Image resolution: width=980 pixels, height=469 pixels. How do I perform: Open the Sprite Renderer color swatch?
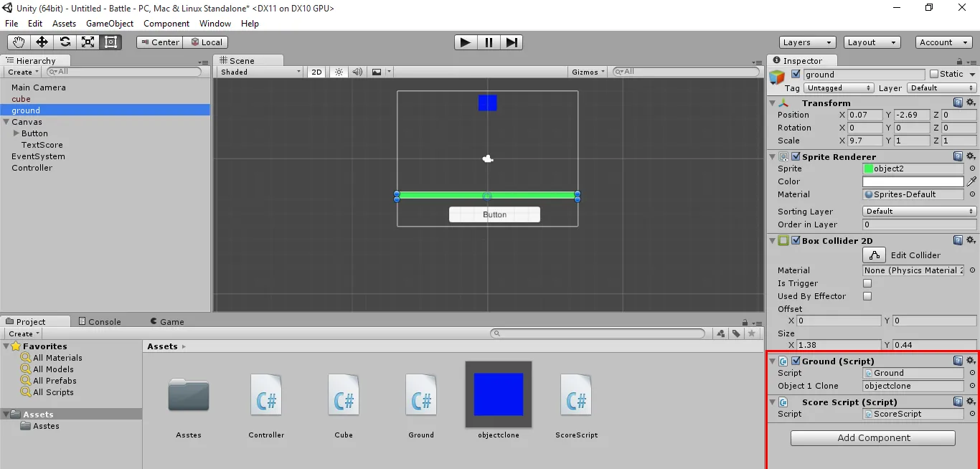pos(913,181)
